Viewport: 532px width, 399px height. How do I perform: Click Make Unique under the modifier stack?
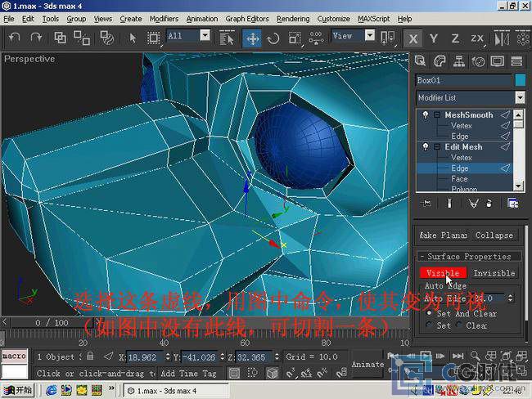click(474, 203)
